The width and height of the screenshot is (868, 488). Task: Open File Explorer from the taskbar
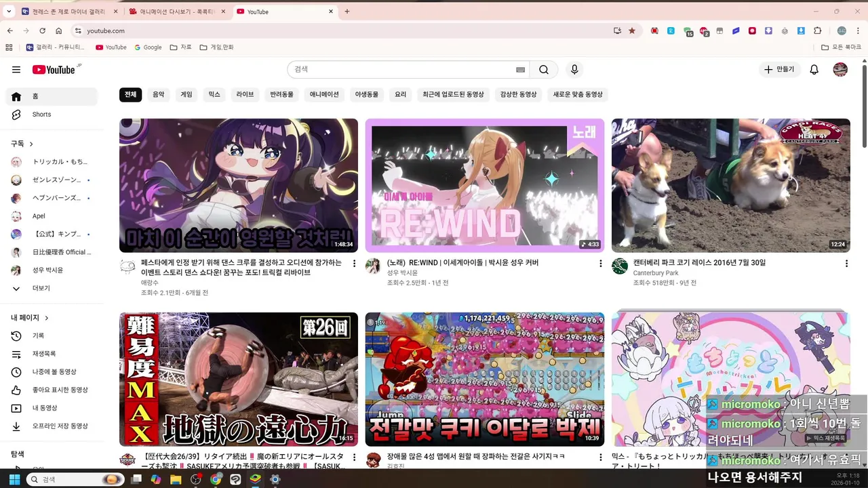176,479
